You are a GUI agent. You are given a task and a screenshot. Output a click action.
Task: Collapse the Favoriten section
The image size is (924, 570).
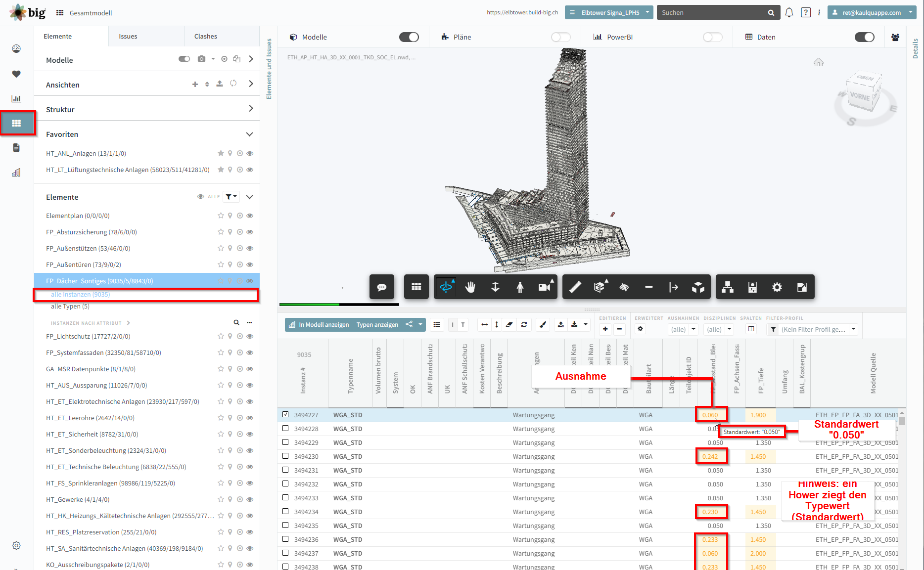[249, 134]
